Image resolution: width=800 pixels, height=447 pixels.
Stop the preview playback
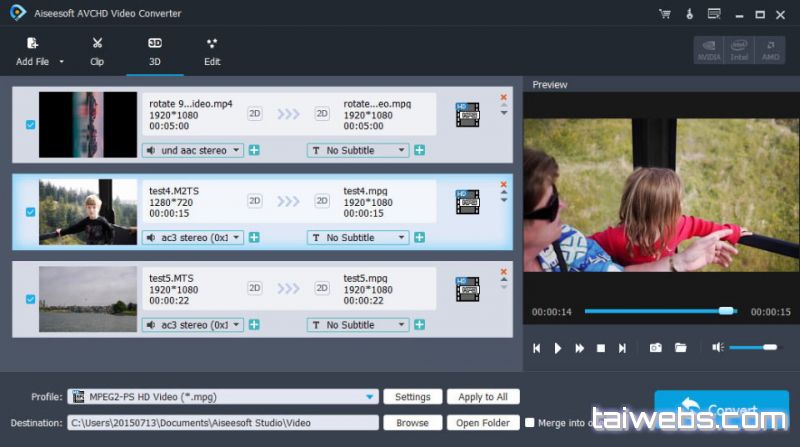(601, 348)
